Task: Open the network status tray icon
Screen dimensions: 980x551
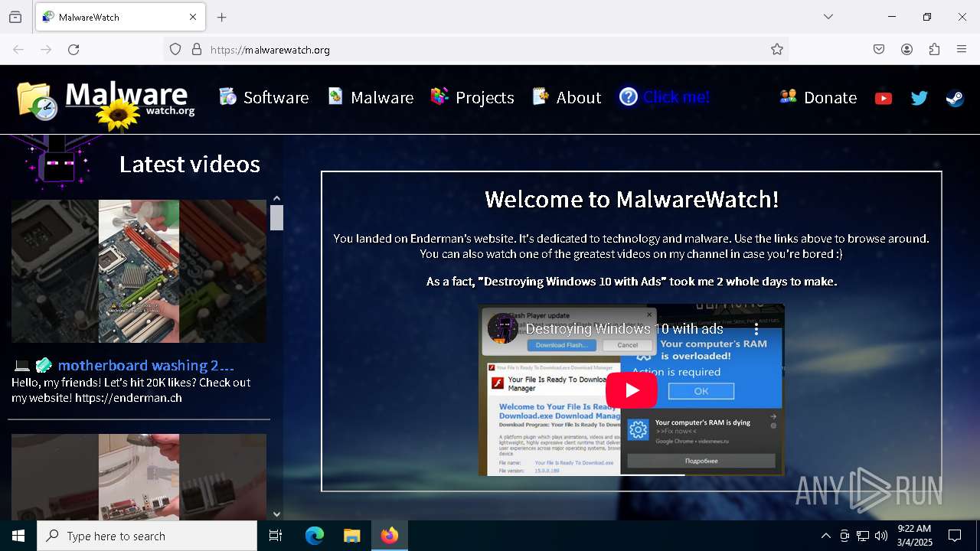Action: [x=863, y=536]
